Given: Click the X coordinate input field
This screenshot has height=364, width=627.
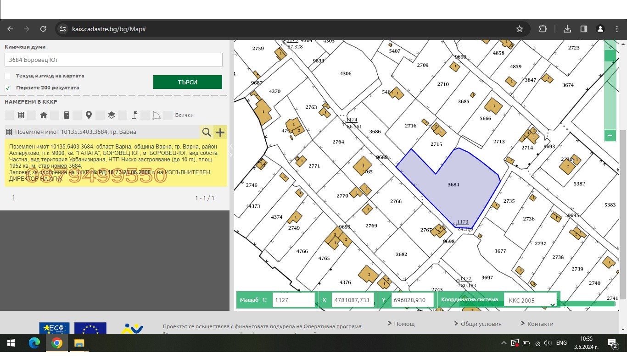Looking at the screenshot, I should 353,300.
